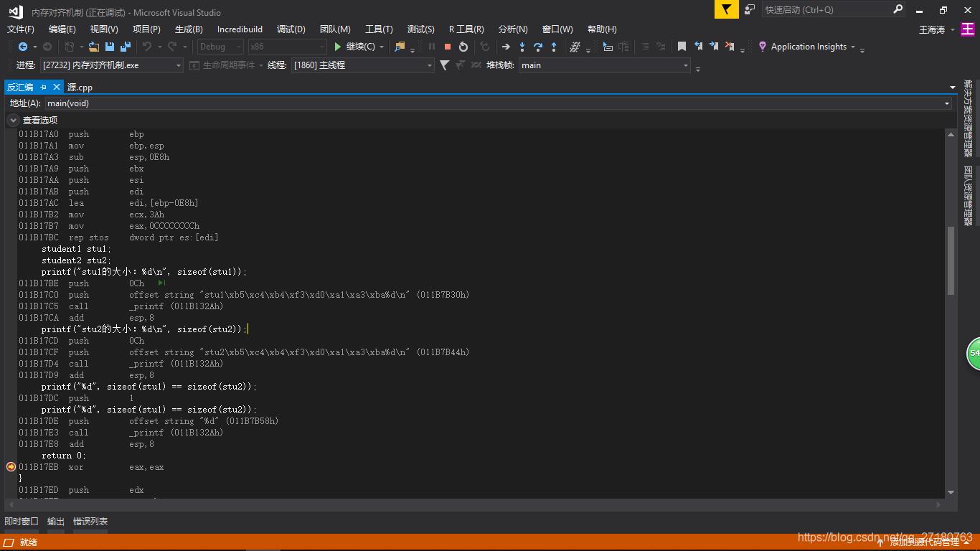Click the scroll-down arrow of disassembly scrollbar
The height and width of the screenshot is (551, 980).
pos(951,492)
